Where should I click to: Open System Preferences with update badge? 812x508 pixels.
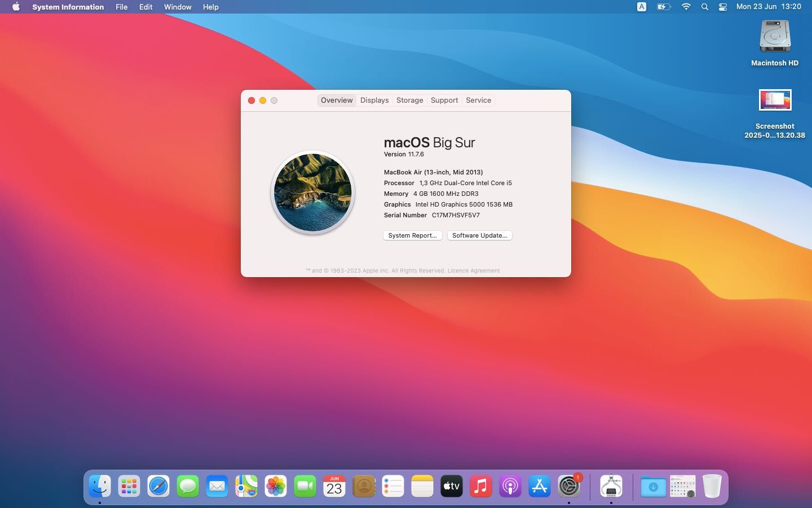pos(569,486)
